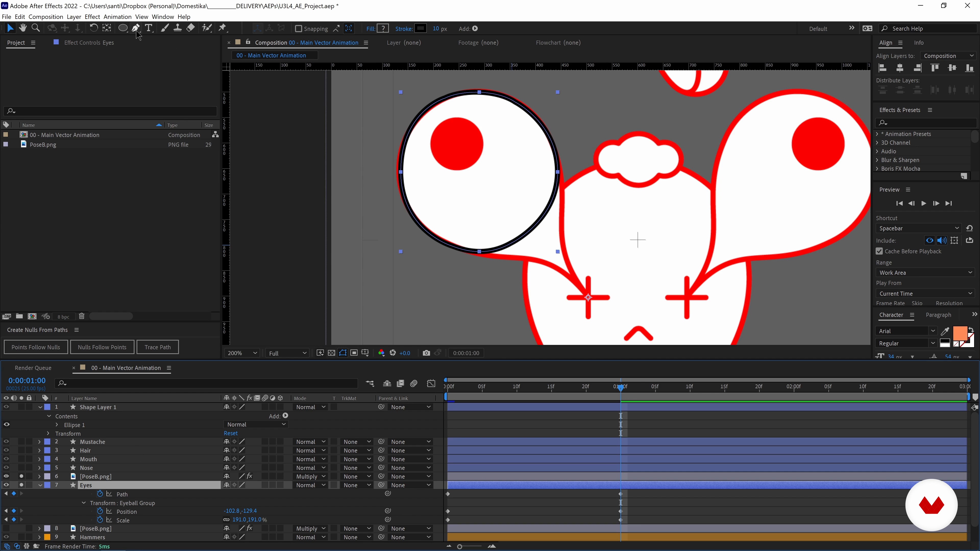Open the Animation menu

point(117,17)
